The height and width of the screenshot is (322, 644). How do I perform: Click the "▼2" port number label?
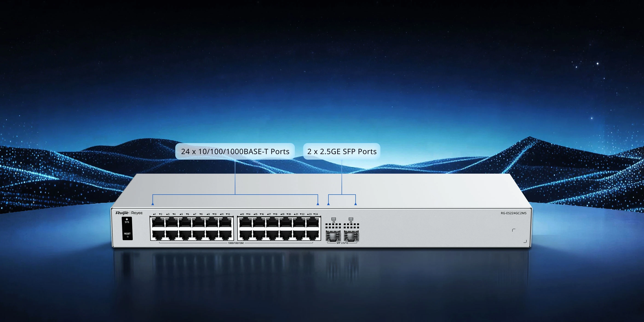pyautogui.click(x=161, y=214)
